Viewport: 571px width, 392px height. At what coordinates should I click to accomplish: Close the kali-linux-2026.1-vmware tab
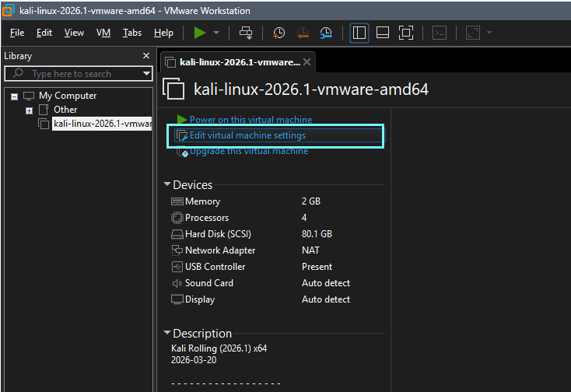[x=307, y=62]
